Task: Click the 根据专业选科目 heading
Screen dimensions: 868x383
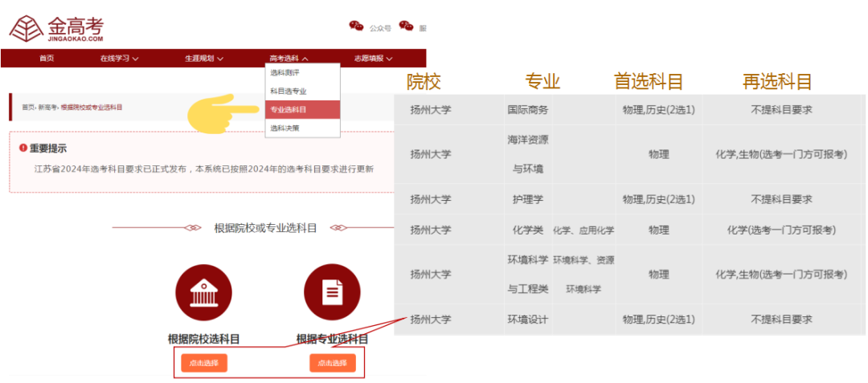Action: (x=332, y=339)
